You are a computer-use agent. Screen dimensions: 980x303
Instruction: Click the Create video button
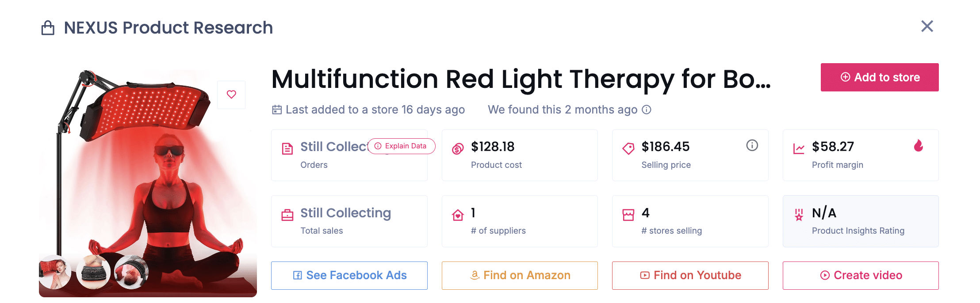click(861, 276)
